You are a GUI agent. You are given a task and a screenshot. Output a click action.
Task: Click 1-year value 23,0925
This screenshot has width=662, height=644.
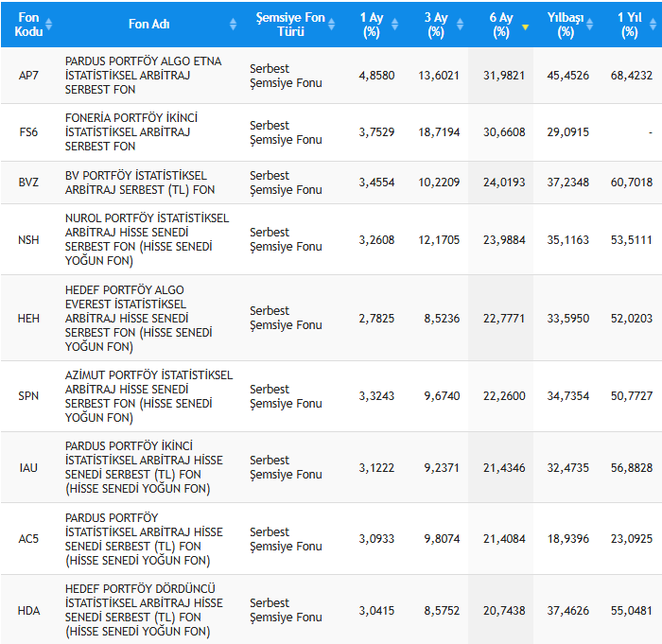(x=632, y=539)
